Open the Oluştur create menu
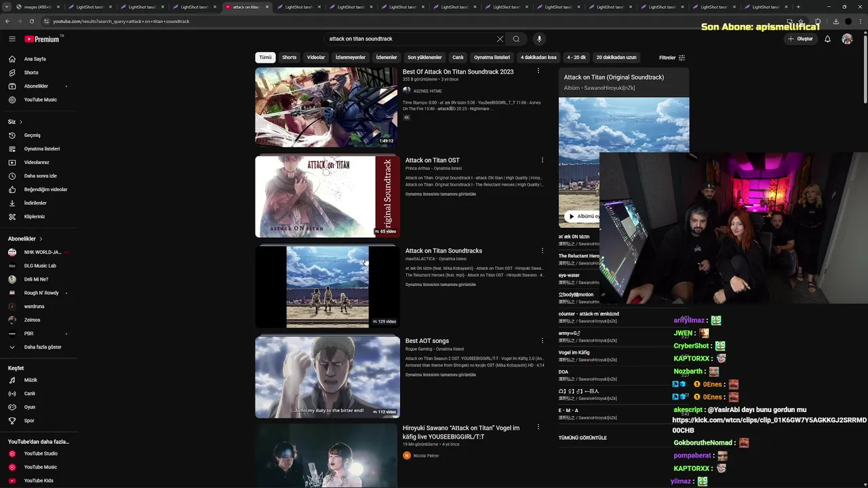868x488 pixels. coord(800,39)
